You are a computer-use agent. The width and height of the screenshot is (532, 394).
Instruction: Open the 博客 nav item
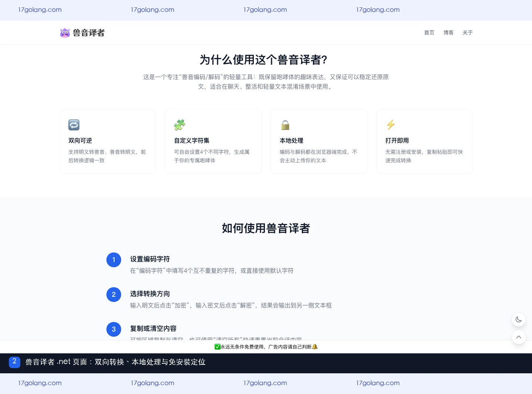point(449,33)
